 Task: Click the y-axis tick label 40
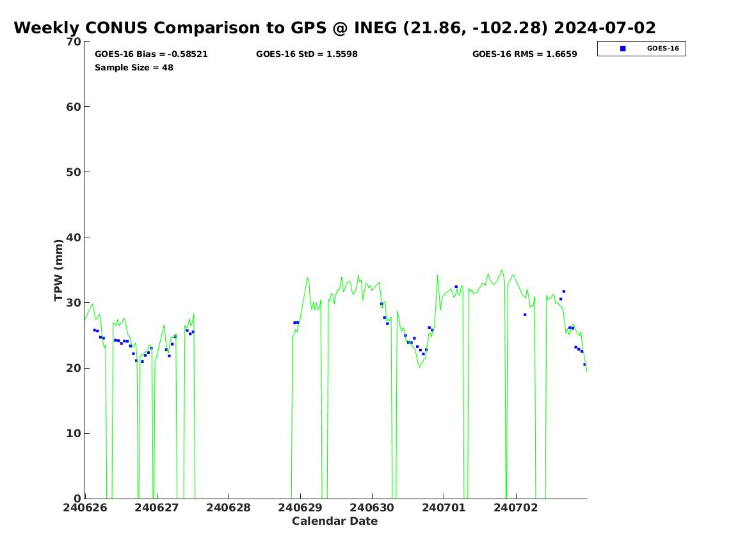[x=74, y=237]
